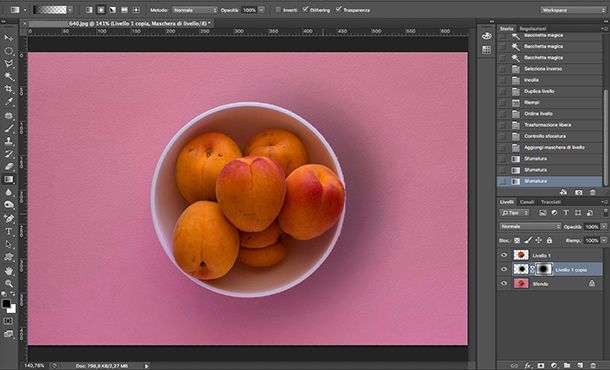Image resolution: width=610 pixels, height=370 pixels.
Task: Toggle the Dithering checkbox
Action: 305,9
